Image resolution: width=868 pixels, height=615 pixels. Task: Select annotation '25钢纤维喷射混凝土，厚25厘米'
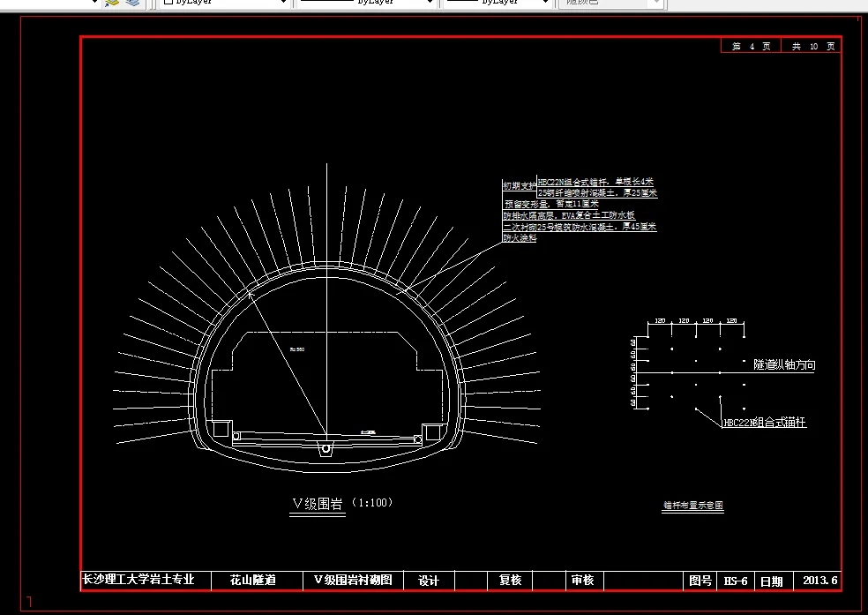(597, 192)
